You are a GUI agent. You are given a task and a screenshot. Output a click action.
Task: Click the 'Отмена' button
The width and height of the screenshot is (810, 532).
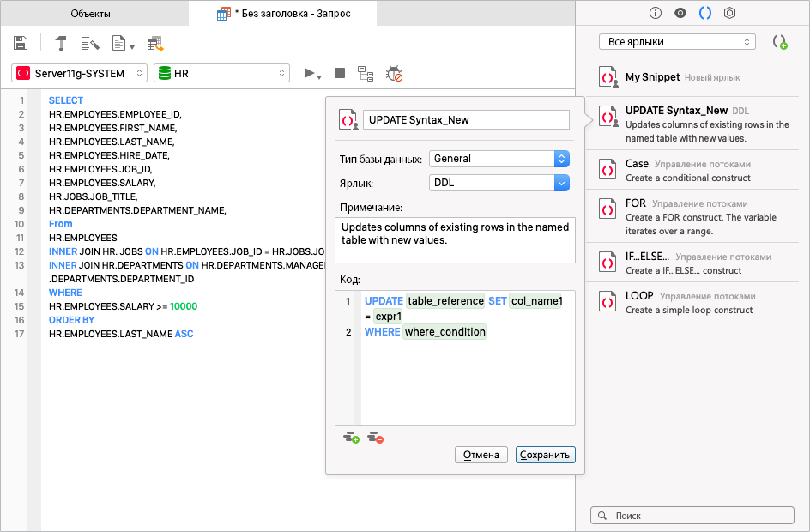tap(481, 455)
